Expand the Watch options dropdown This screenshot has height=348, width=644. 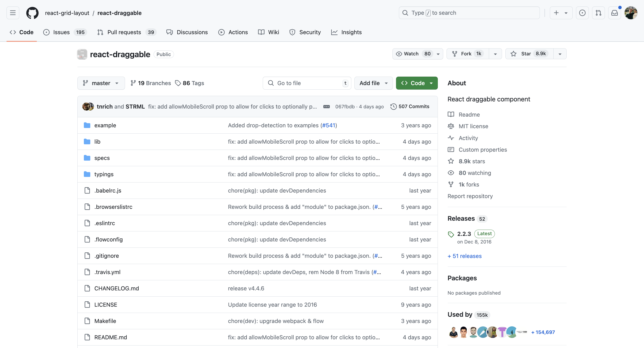tap(438, 54)
